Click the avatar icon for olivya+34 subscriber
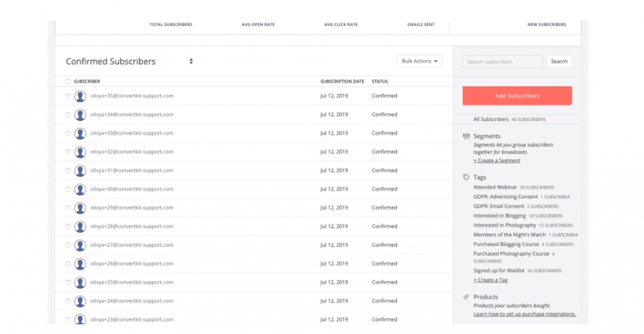The height and width of the screenshot is (334, 644). point(80,115)
